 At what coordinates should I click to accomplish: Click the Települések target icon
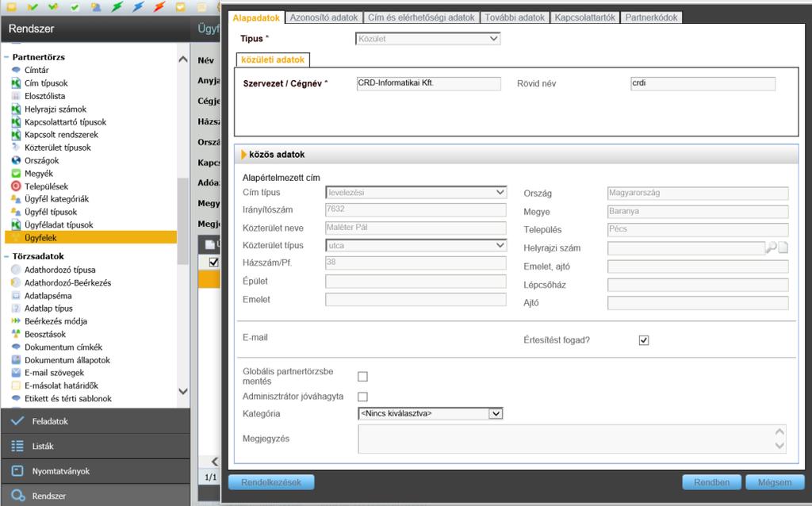[x=16, y=186]
